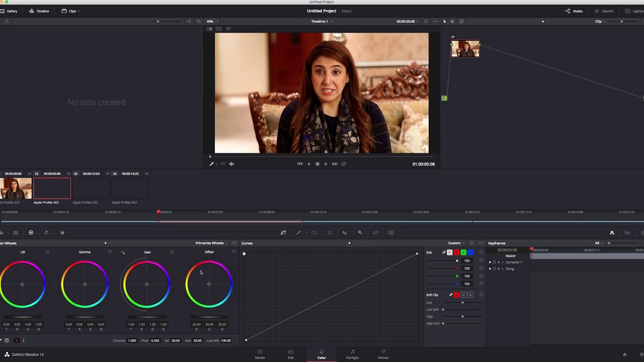Select the Qualifier eyedropper palette icon

tap(298, 233)
